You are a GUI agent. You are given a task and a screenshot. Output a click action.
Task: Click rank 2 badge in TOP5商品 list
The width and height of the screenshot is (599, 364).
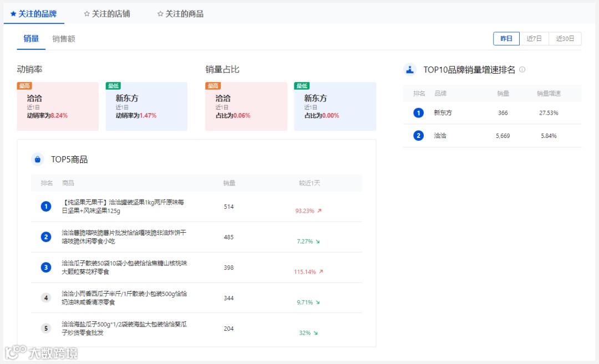point(46,237)
